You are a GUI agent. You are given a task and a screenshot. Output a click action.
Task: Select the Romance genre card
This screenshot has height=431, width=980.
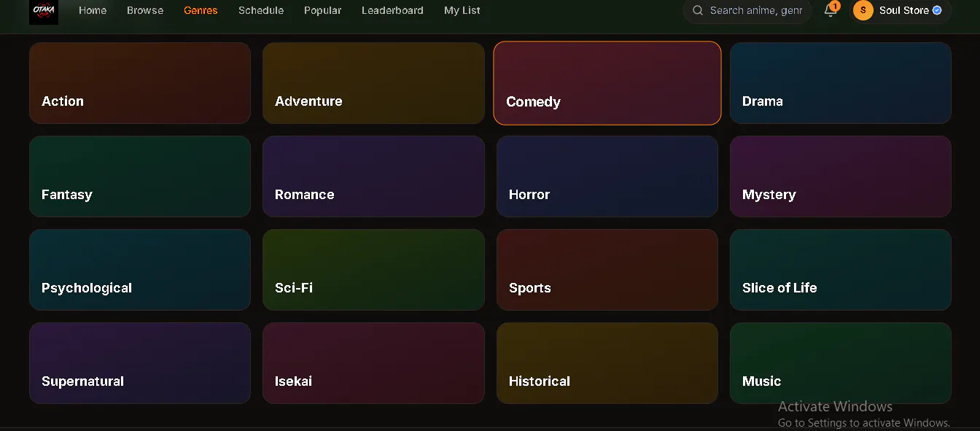pyautogui.click(x=373, y=176)
